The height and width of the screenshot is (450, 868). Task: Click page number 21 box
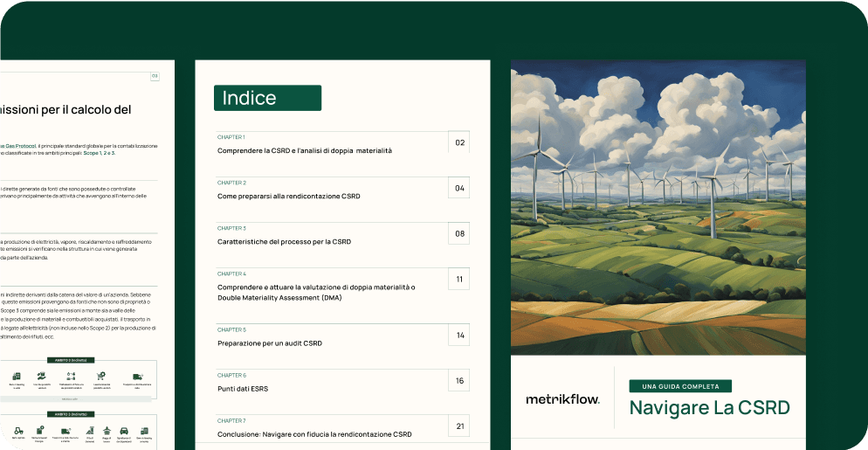(x=459, y=426)
